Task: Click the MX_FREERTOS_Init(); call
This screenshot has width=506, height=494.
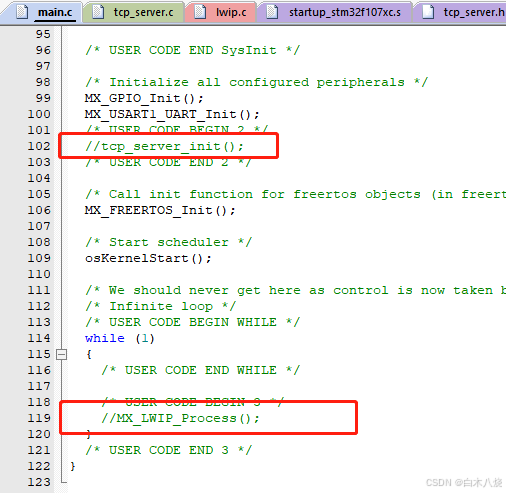Action: pyautogui.click(x=160, y=210)
